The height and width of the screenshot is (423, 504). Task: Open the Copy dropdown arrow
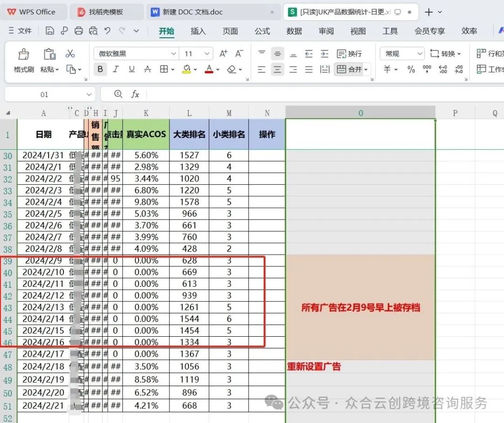80,69
